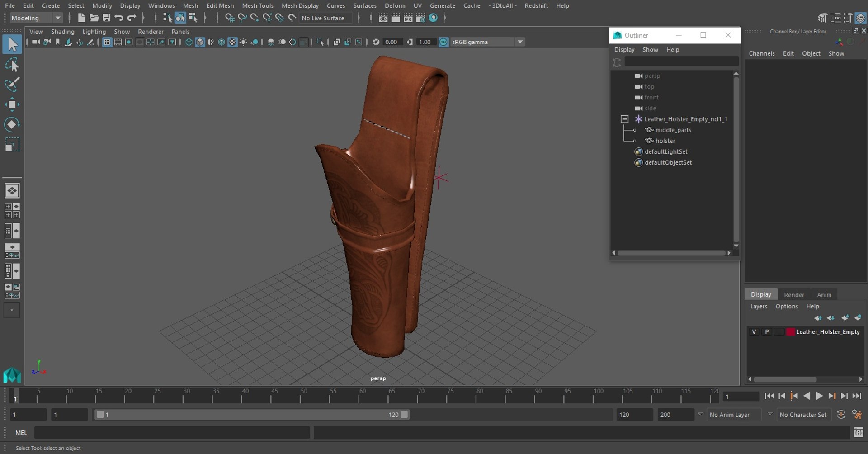Undo last action arrow icon
Screen dimensions: 868x454
pyautogui.click(x=119, y=18)
